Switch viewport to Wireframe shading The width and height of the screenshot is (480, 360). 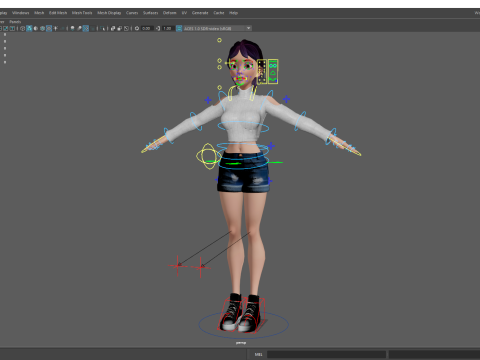coord(22,28)
